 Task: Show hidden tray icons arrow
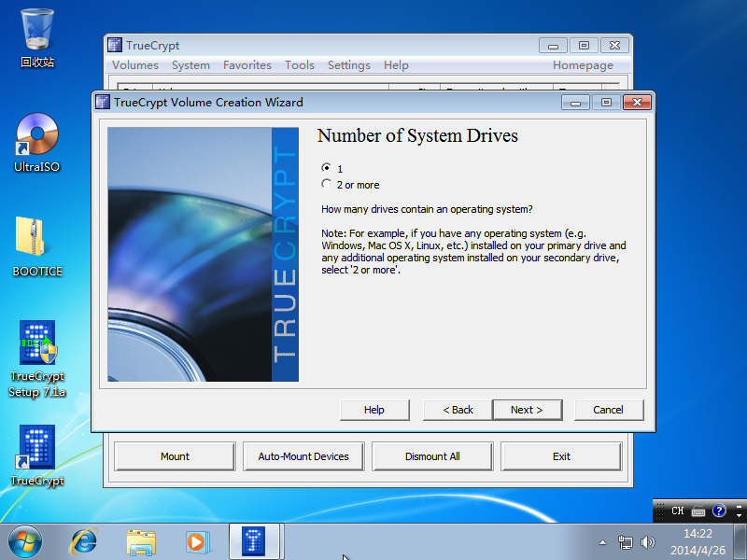point(602,542)
